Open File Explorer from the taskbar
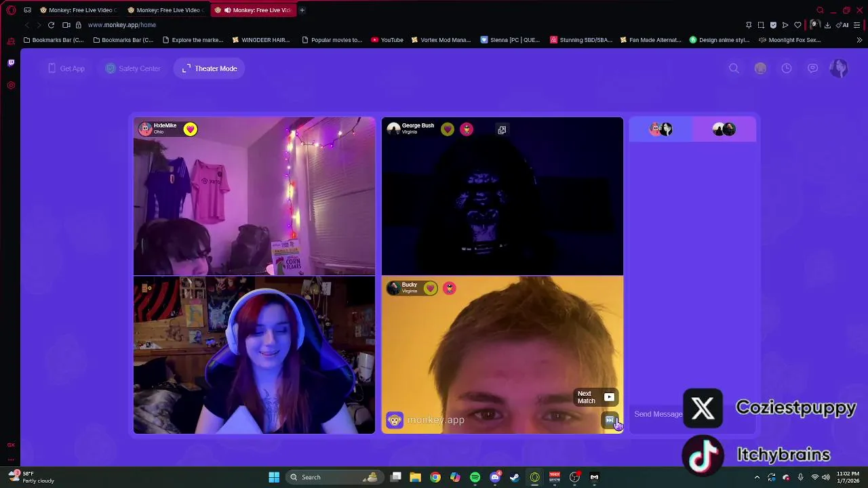868x488 pixels. 415,477
